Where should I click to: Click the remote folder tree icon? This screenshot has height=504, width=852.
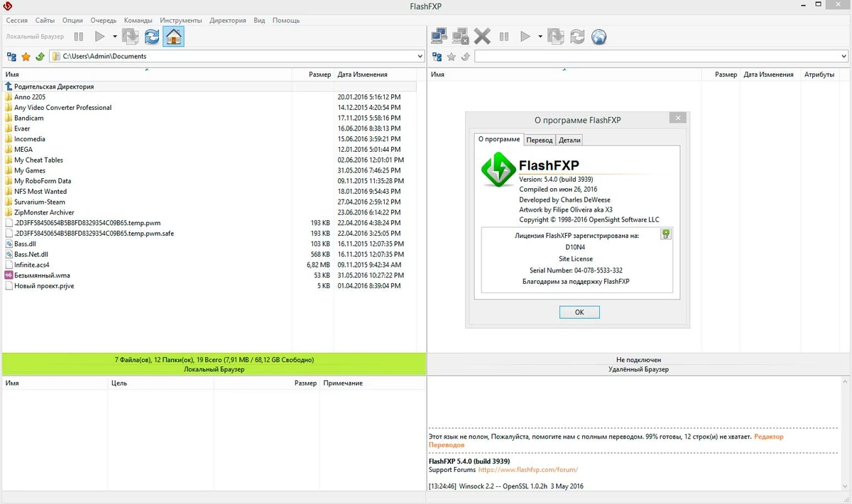437,56
